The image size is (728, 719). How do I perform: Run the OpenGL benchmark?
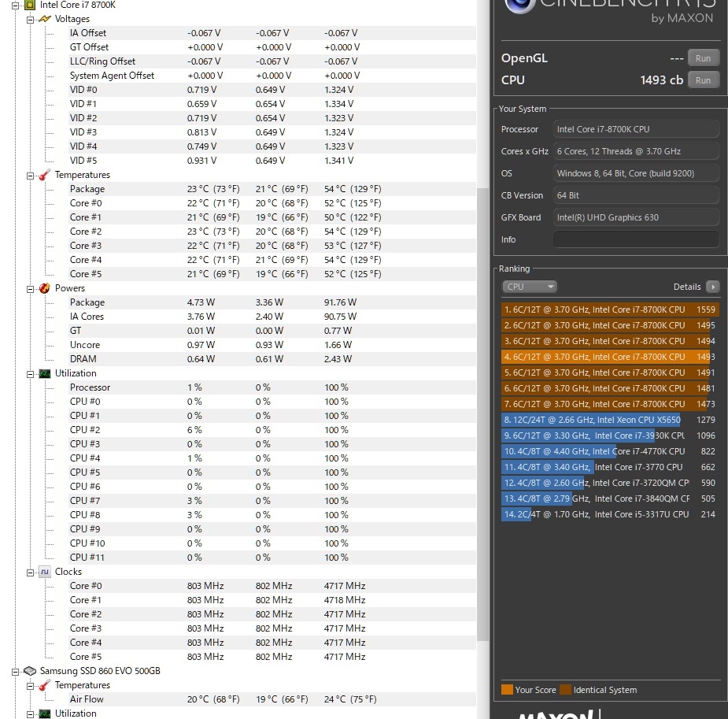click(x=703, y=58)
